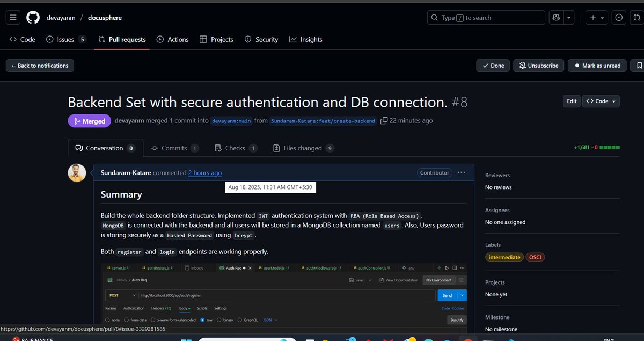
Task: Open the Files changed tab
Action: click(304, 148)
